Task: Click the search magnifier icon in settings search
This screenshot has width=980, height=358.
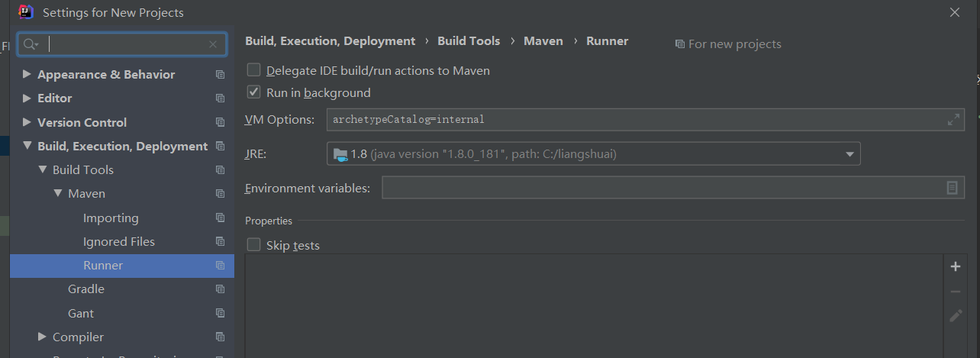Action: 31,44
